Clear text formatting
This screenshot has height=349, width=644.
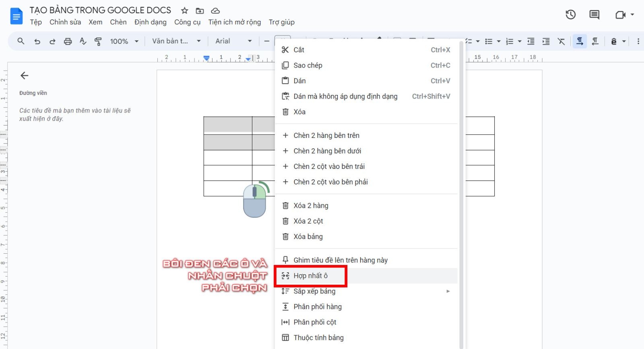click(561, 41)
